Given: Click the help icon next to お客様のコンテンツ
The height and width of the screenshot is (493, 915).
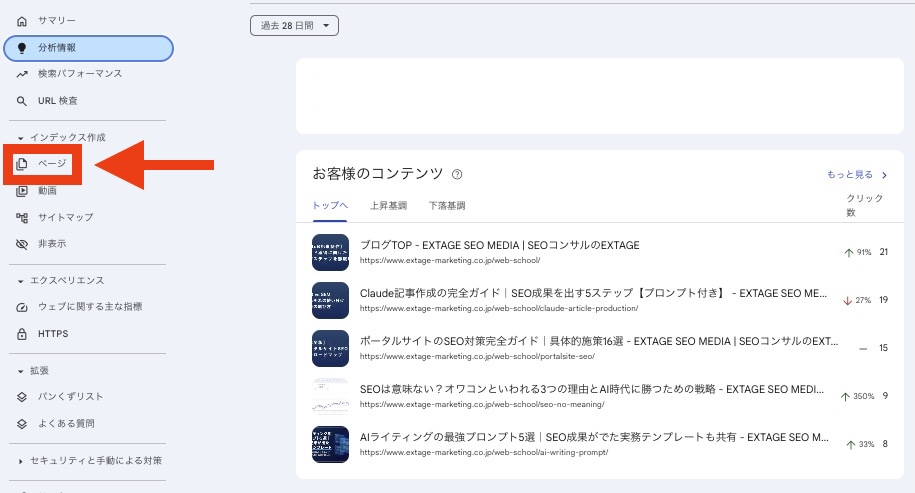Looking at the screenshot, I should (458, 174).
